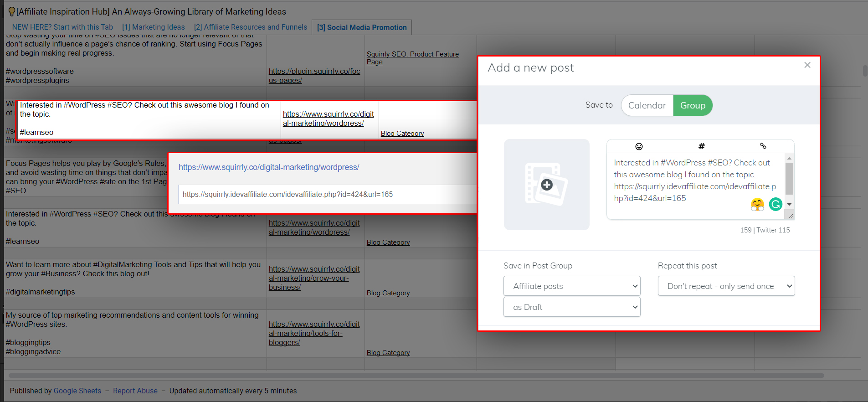Screen dimensions: 868x402
Task: Open Squirrly SEO: Product Feature Page link
Action: 413,58
